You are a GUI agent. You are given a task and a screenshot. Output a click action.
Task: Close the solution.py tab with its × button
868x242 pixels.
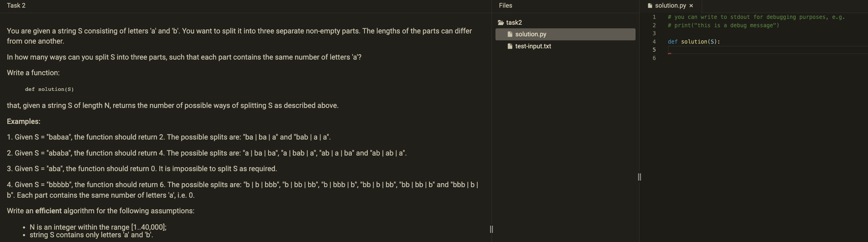coord(691,5)
